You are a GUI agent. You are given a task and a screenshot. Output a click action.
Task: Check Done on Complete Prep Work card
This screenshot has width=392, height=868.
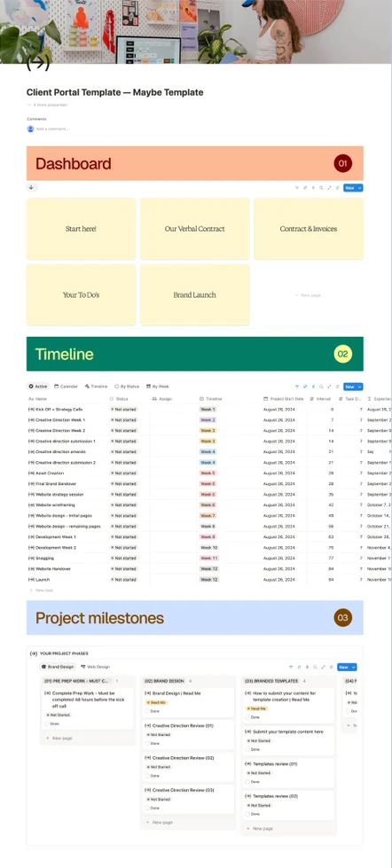(47, 723)
